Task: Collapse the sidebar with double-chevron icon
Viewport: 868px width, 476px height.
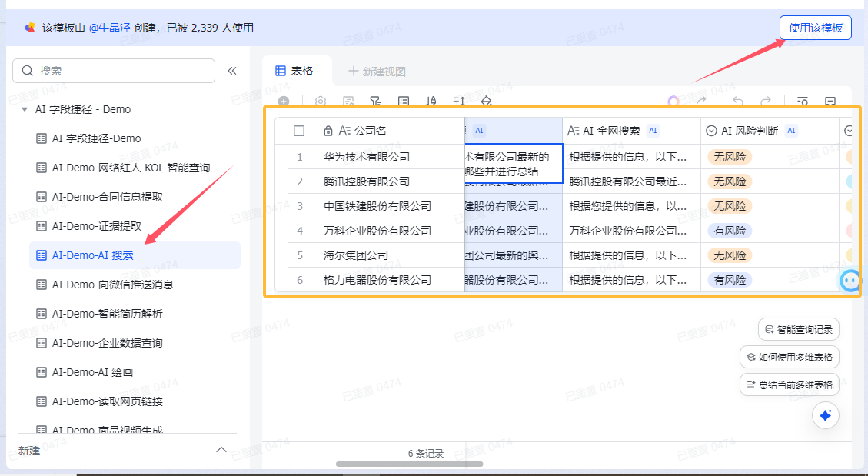Action: (x=232, y=71)
